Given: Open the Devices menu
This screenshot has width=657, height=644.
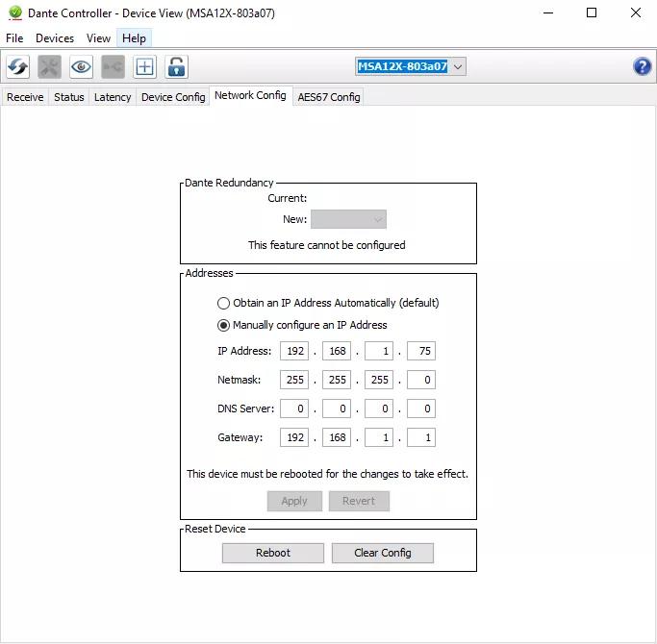Looking at the screenshot, I should pos(55,38).
